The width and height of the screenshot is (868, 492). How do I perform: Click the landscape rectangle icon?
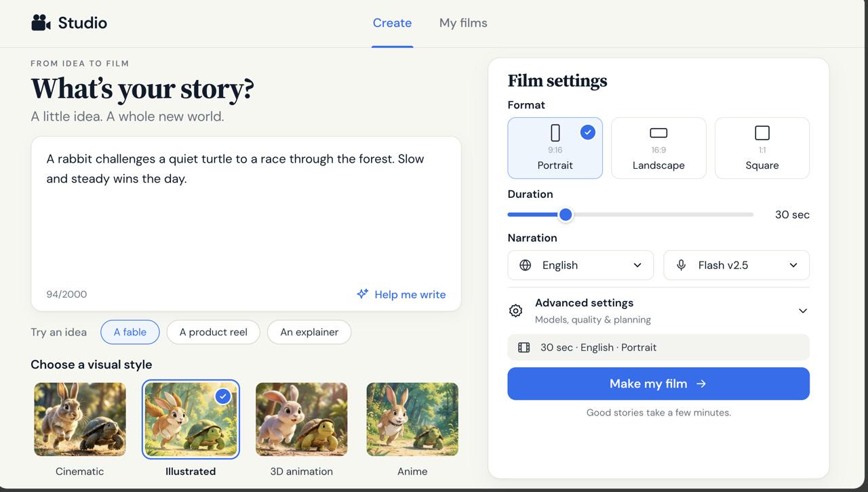pos(658,133)
